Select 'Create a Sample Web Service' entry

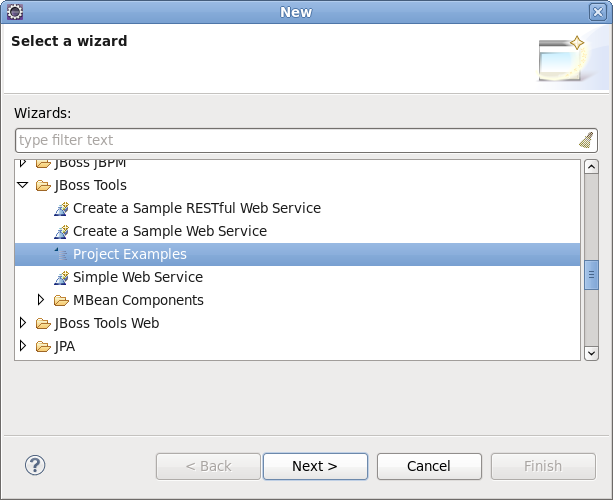170,231
